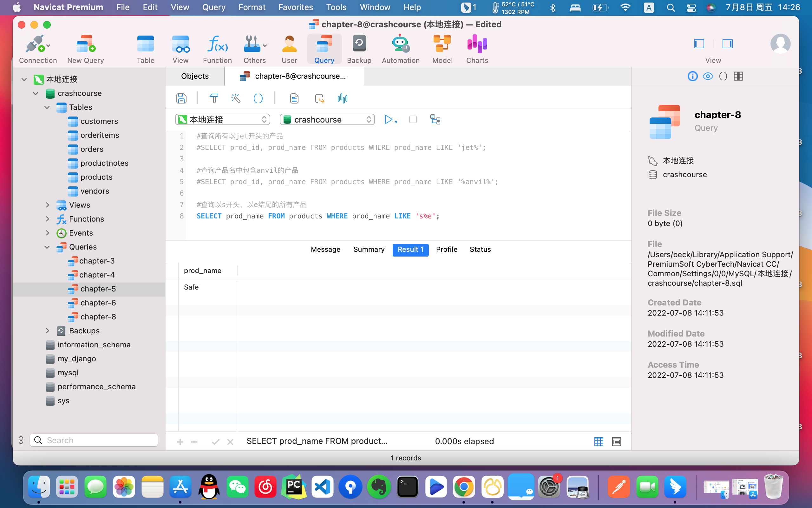
Task: Run the query with the play button
Action: tap(388, 119)
